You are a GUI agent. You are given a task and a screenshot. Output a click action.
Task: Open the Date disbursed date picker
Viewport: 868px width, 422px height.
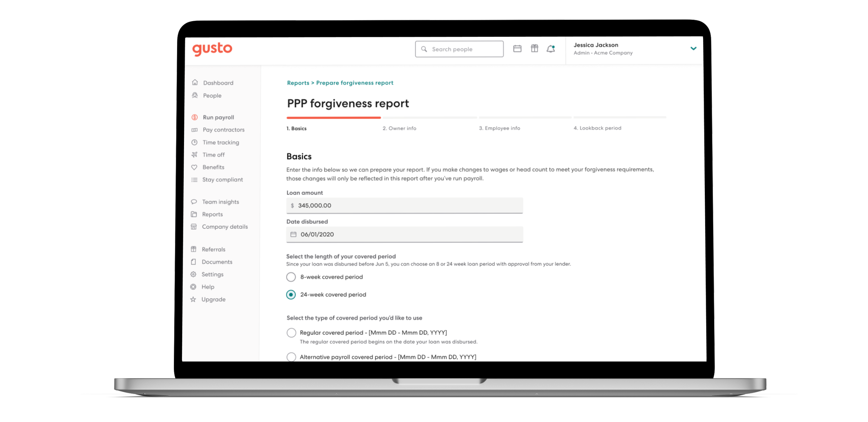tap(293, 235)
